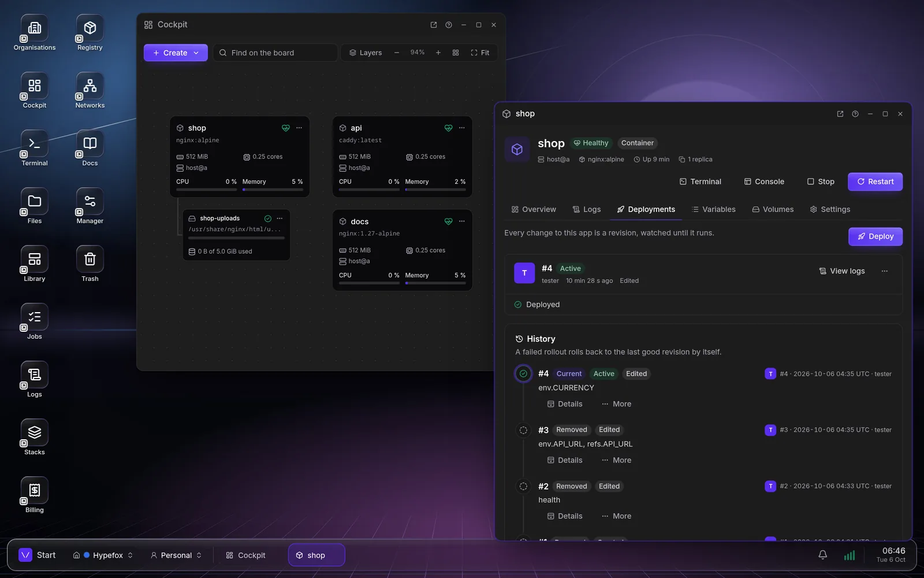This screenshot has height=578, width=924.
Task: Open the Networks desktop icon
Action: [90, 91]
